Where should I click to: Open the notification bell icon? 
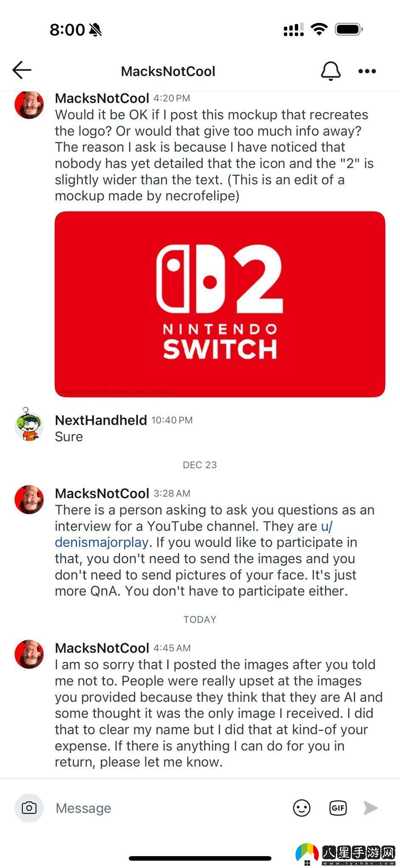(331, 71)
